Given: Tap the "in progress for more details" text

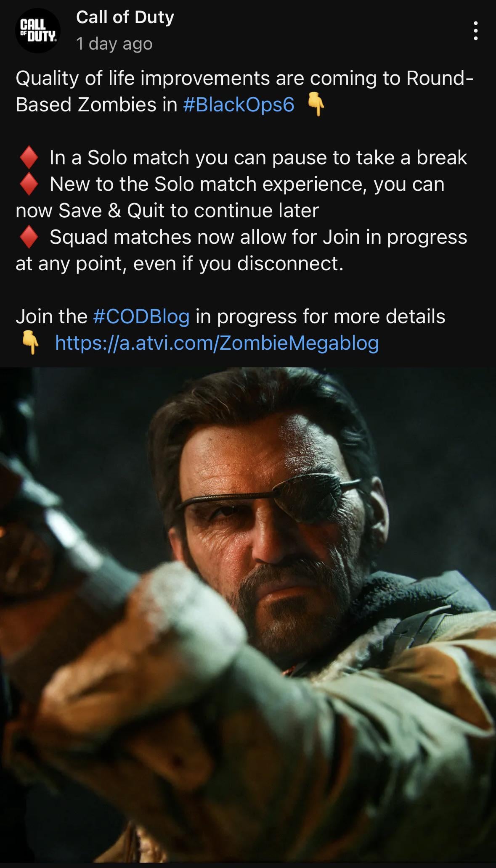Looking at the screenshot, I should click(320, 316).
